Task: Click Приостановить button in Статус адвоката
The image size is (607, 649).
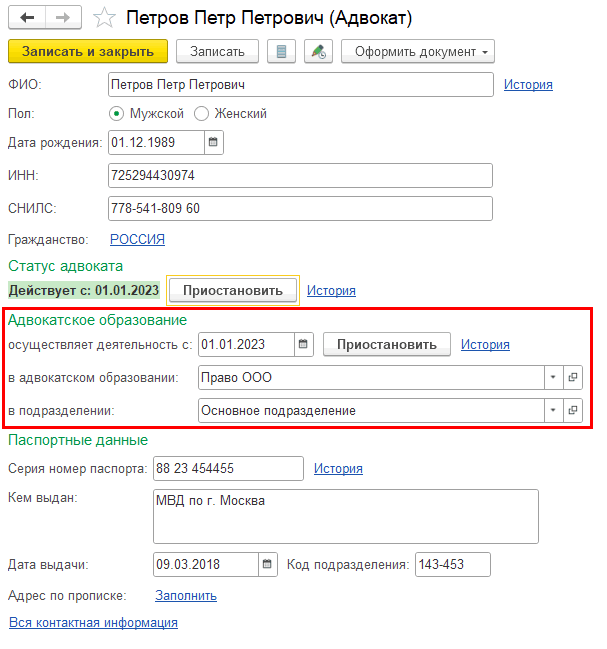Action: click(232, 290)
